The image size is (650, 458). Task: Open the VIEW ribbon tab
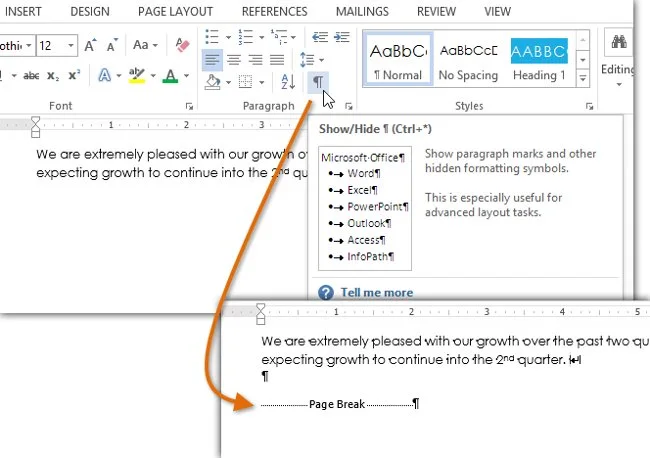[x=497, y=12]
